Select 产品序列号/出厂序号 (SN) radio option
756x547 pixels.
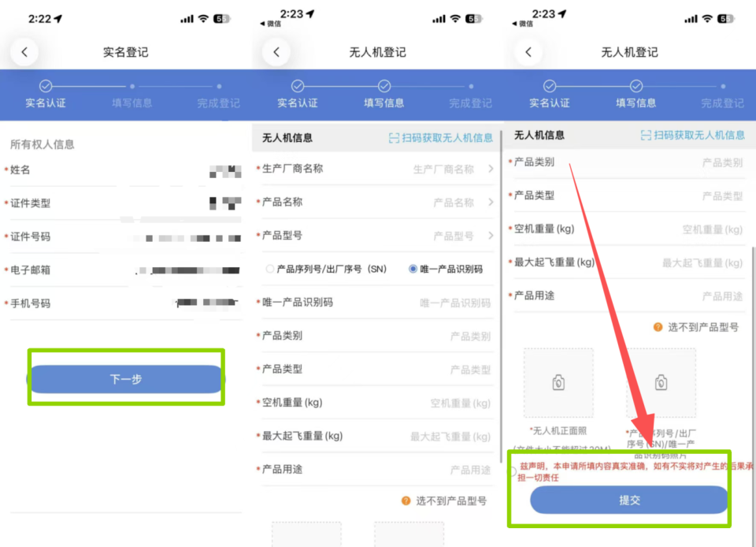[x=270, y=269]
